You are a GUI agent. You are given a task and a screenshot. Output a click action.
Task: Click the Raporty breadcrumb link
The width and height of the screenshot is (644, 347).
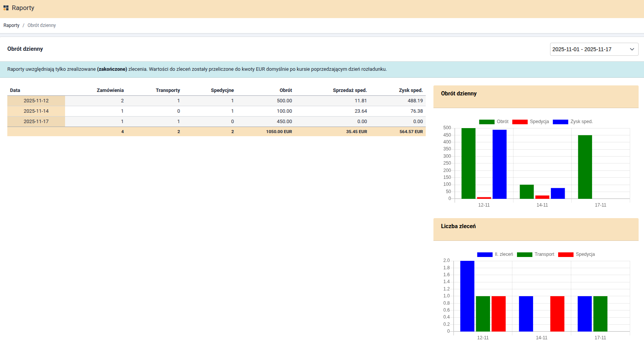[11, 25]
